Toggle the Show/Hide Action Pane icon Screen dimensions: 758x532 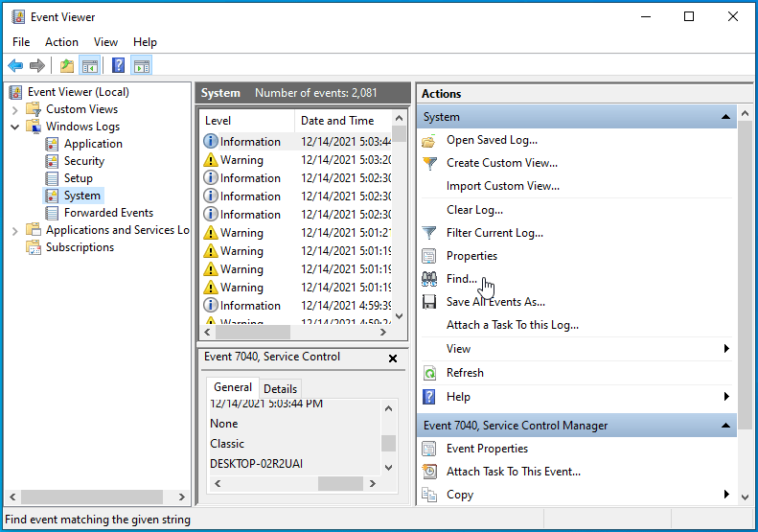click(x=142, y=65)
